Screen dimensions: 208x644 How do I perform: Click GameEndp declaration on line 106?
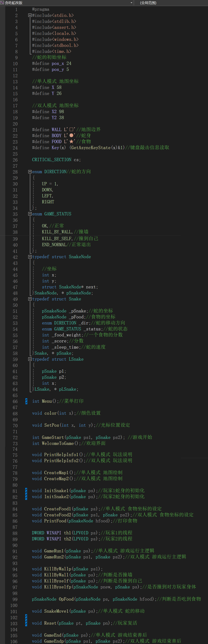(79, 641)
